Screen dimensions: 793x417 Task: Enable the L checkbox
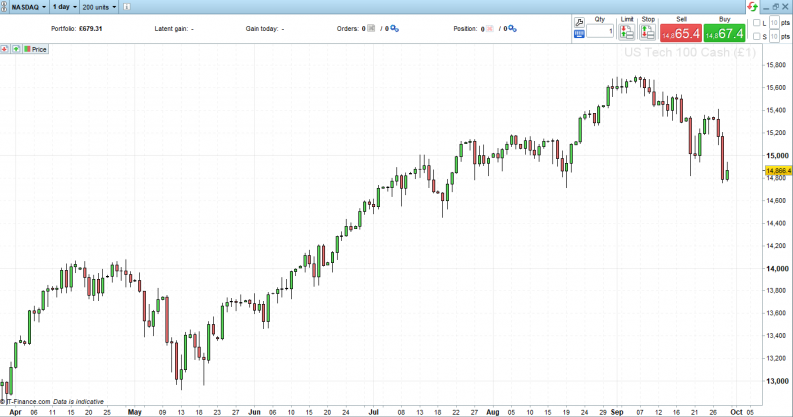(x=757, y=23)
